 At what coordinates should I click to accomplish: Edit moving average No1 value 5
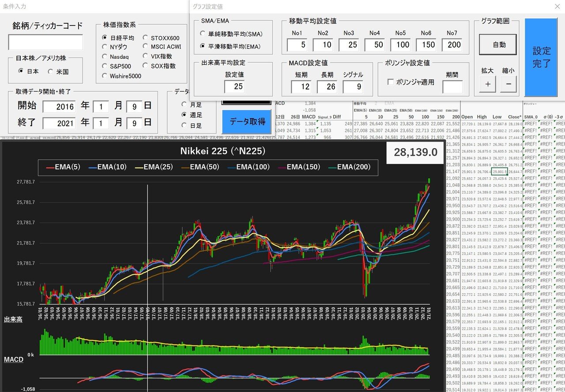297,45
